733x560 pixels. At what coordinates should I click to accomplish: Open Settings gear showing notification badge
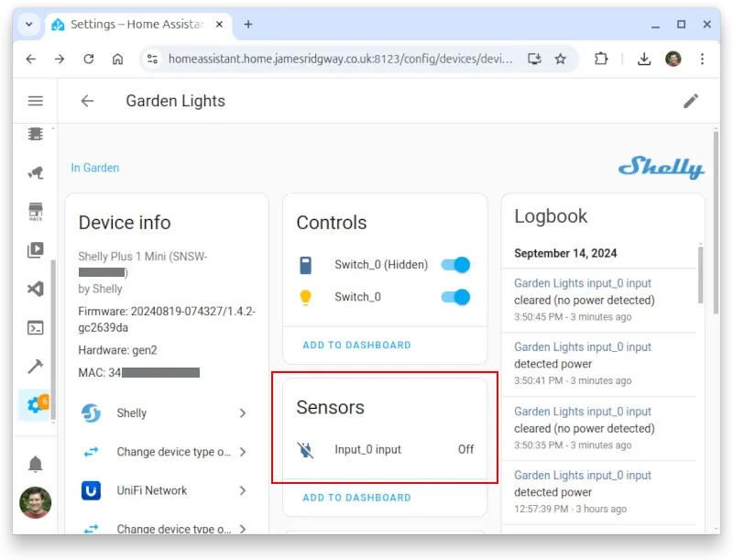(x=35, y=404)
